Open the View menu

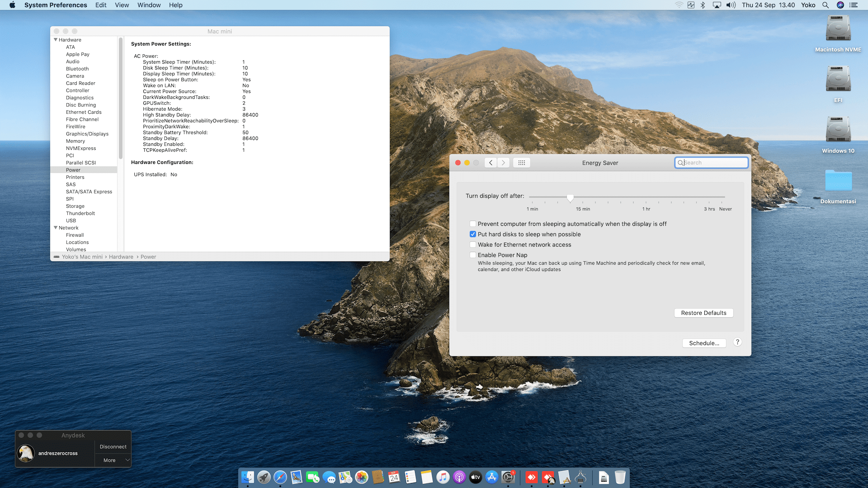pyautogui.click(x=122, y=5)
